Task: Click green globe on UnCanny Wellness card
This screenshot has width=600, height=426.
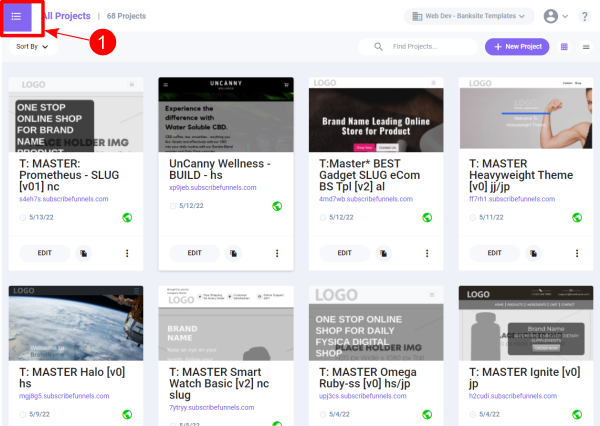Action: 276,207
